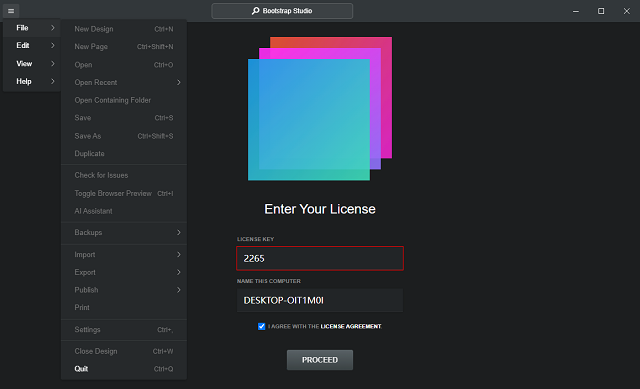
Task: Click the Bootstrap Studio search bar
Action: (282, 11)
